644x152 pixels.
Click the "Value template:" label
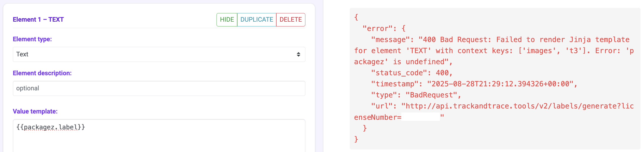35,111
